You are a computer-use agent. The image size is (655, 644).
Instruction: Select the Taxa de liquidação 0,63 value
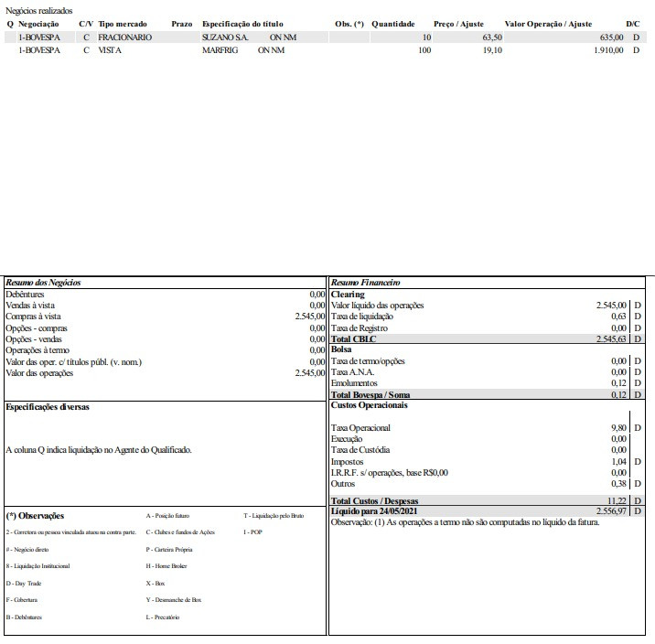coord(618,317)
